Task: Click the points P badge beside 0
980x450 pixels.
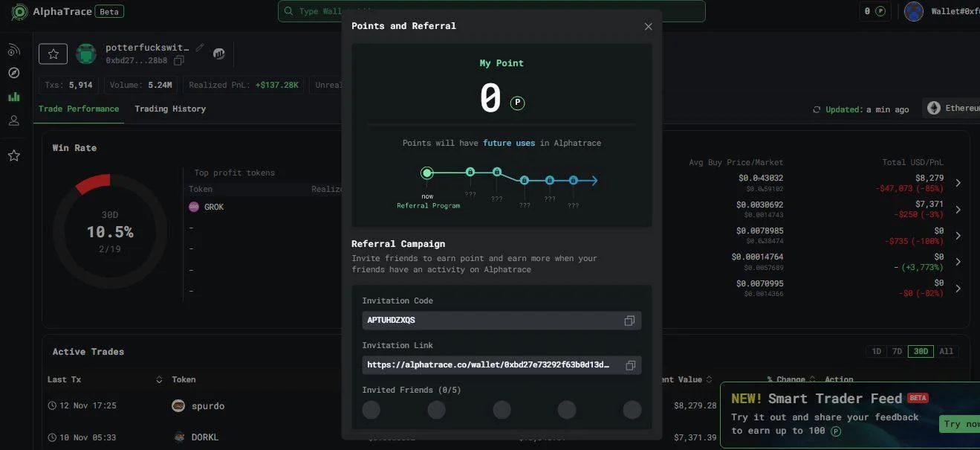Action: (x=518, y=103)
